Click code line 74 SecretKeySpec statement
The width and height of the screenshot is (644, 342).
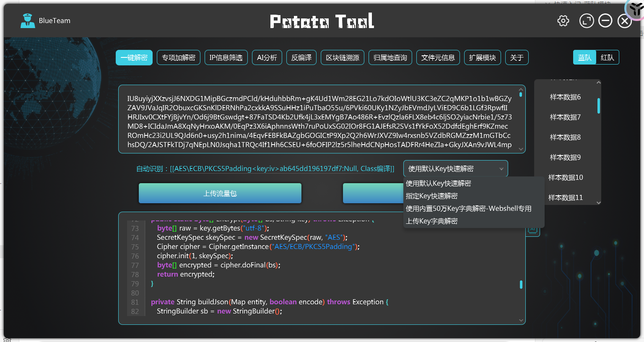pos(252,237)
